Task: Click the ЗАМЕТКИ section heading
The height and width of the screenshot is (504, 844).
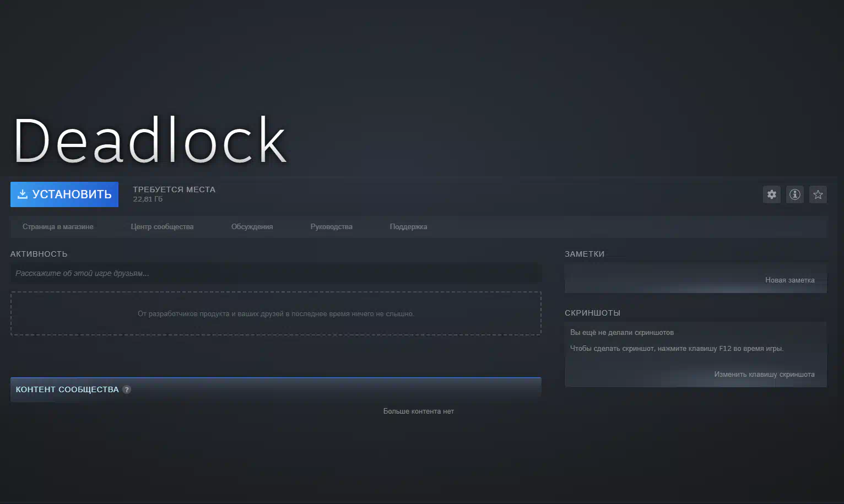Action: 585,254
